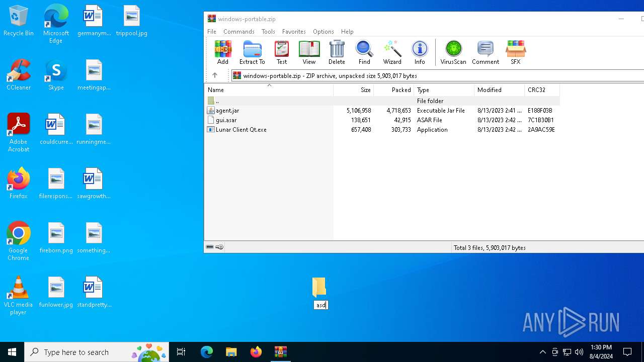
Task: Select Microsoft Edge desktop shortcut
Action: (56, 24)
